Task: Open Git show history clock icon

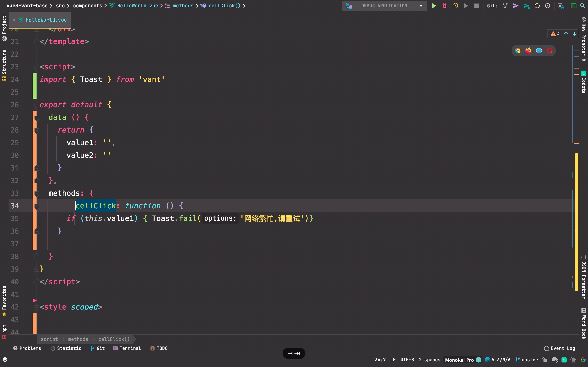Action: 537,6
